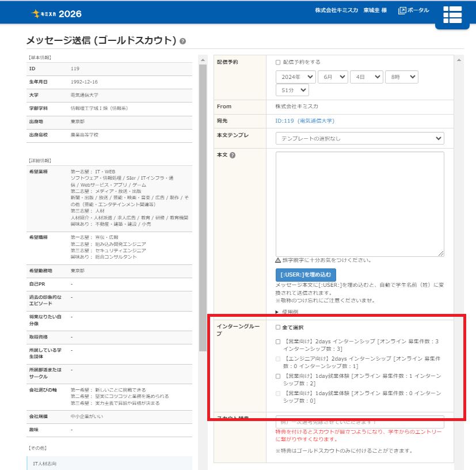Click the 1992-12-16 birth date value
This screenshot has width=476, height=470.
click(84, 82)
